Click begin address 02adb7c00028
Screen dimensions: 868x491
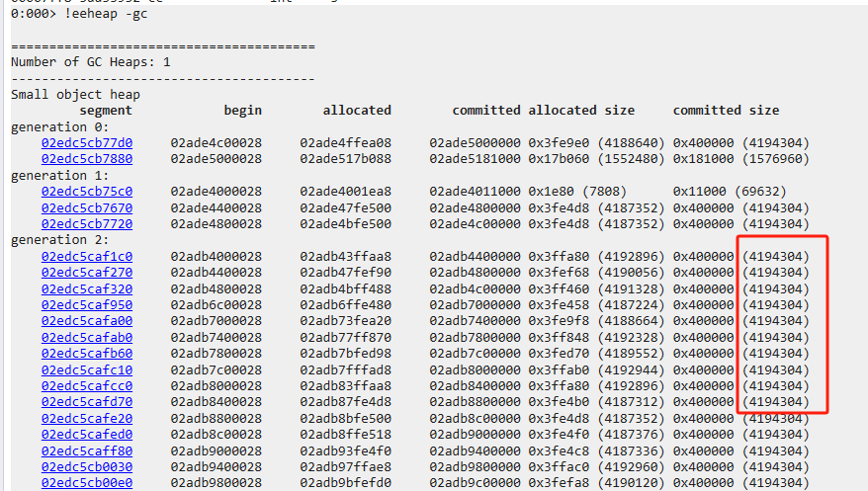pos(216,369)
